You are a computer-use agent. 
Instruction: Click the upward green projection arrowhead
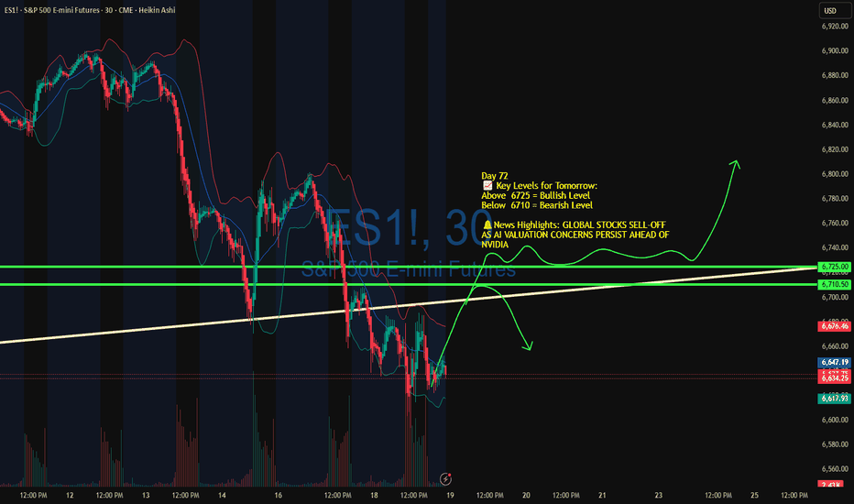(735, 163)
